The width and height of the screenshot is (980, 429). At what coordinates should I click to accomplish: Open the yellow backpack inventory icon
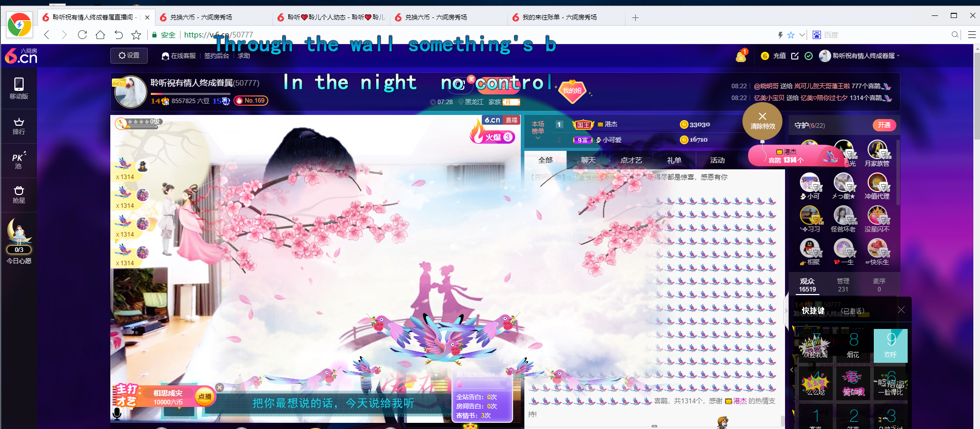pyautogui.click(x=741, y=55)
